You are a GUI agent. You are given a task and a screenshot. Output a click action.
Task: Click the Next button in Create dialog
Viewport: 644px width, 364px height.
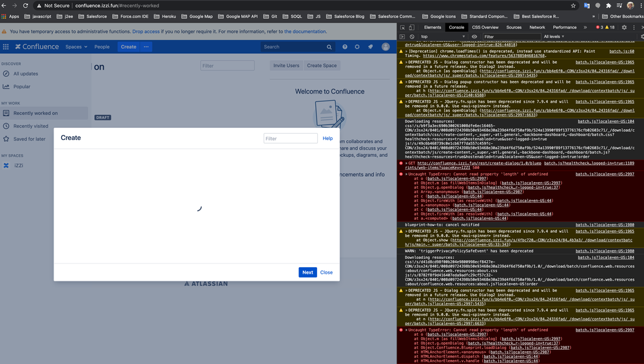(307, 272)
